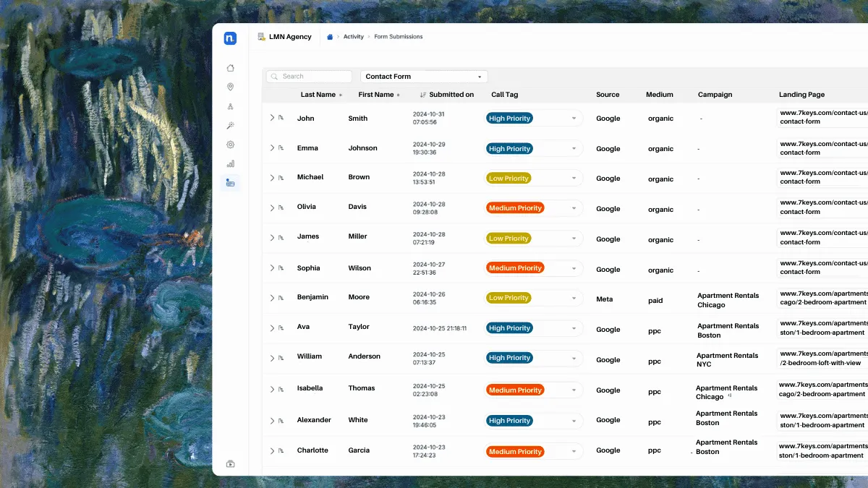Focus the Search input field
Screen dimensions: 868x488
(309, 77)
